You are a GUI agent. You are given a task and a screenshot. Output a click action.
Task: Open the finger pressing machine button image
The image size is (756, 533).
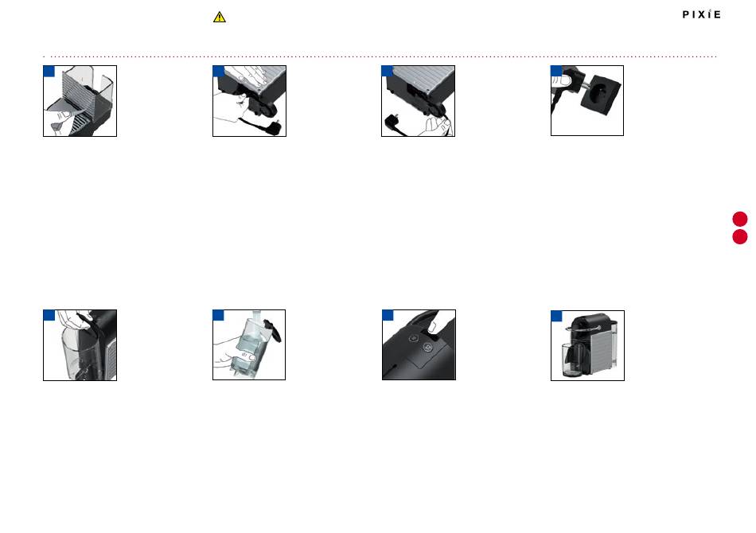click(419, 344)
